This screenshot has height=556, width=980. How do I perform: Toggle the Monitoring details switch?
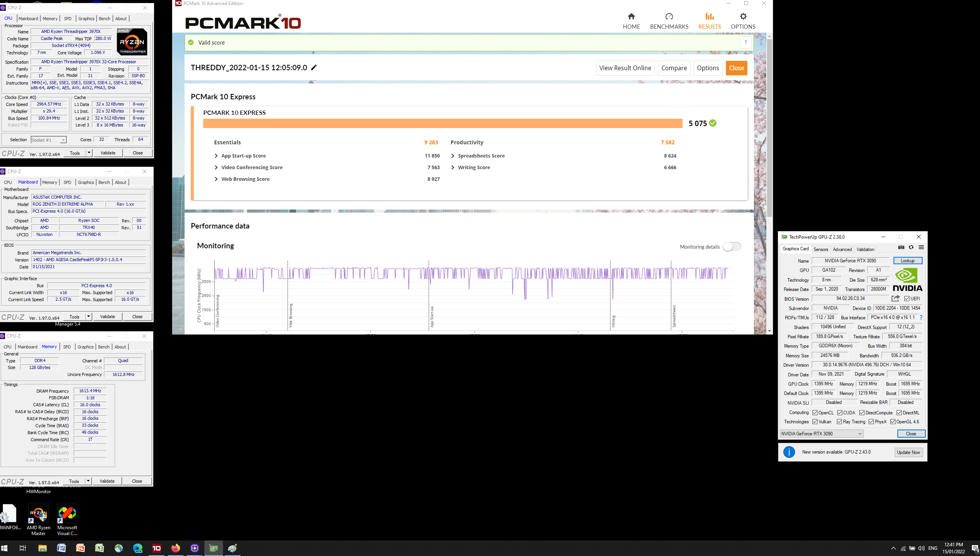pyautogui.click(x=732, y=246)
